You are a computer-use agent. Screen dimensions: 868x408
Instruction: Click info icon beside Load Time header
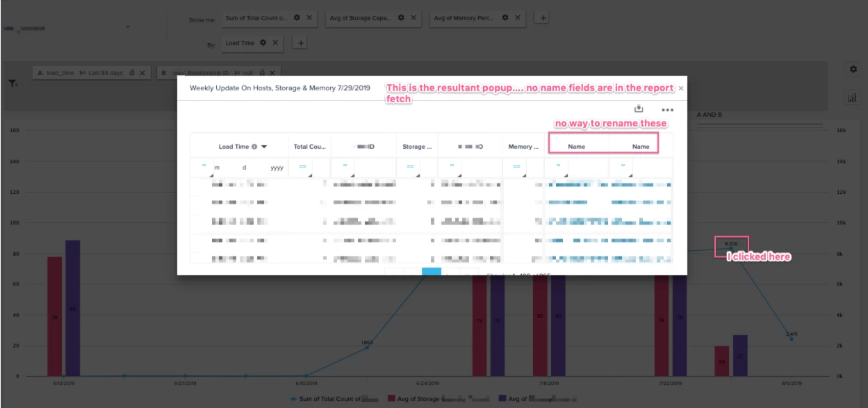click(x=254, y=147)
